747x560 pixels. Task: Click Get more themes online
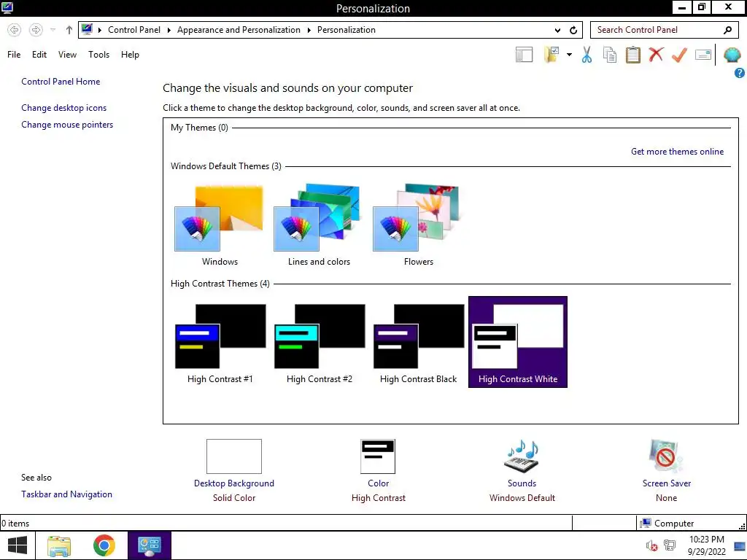[677, 152]
